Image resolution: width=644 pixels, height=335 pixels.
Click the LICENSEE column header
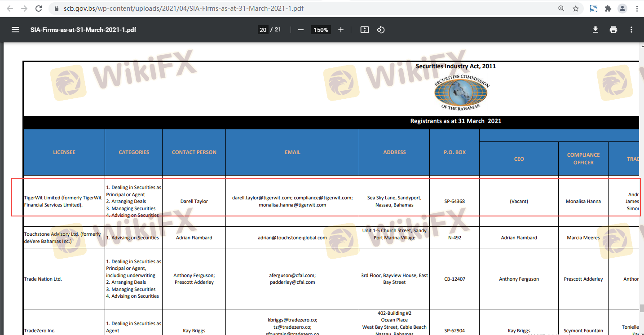point(64,152)
